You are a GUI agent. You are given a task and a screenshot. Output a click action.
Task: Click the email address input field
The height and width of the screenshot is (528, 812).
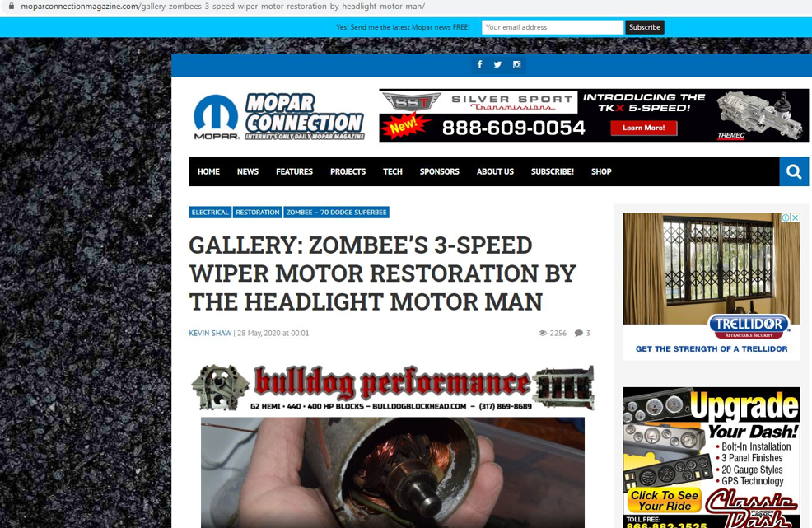[x=552, y=27]
